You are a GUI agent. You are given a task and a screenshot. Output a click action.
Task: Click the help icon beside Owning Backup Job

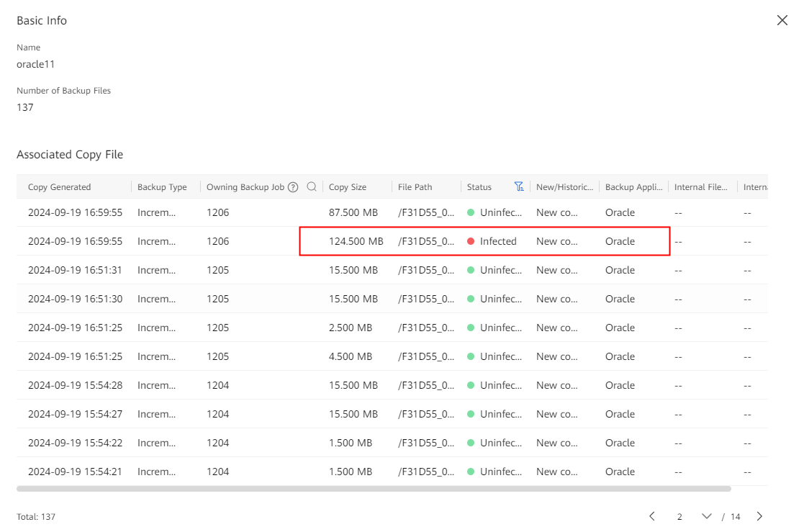293,187
